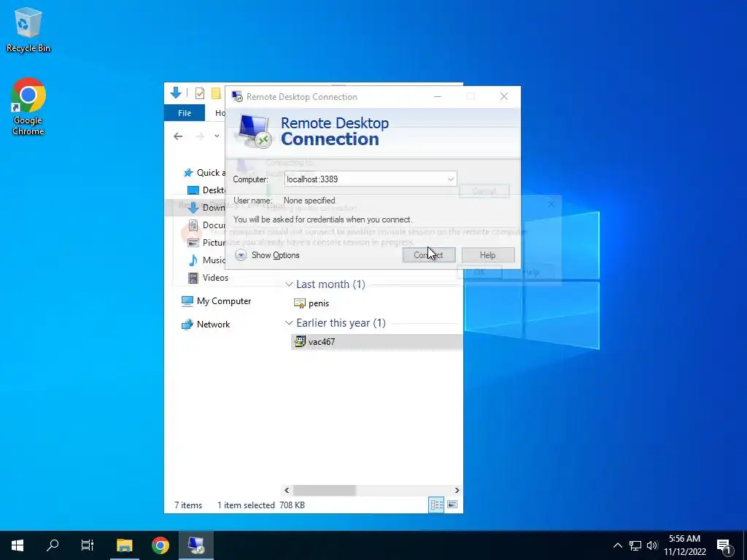
Task: Click the scroll right arrow in File Explorer
Action: (x=457, y=491)
